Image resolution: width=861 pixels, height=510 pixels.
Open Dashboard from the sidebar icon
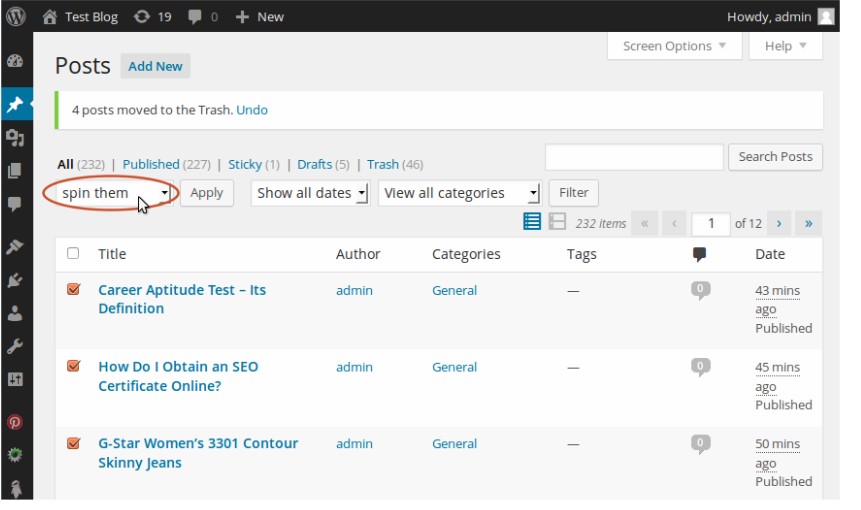(15, 61)
